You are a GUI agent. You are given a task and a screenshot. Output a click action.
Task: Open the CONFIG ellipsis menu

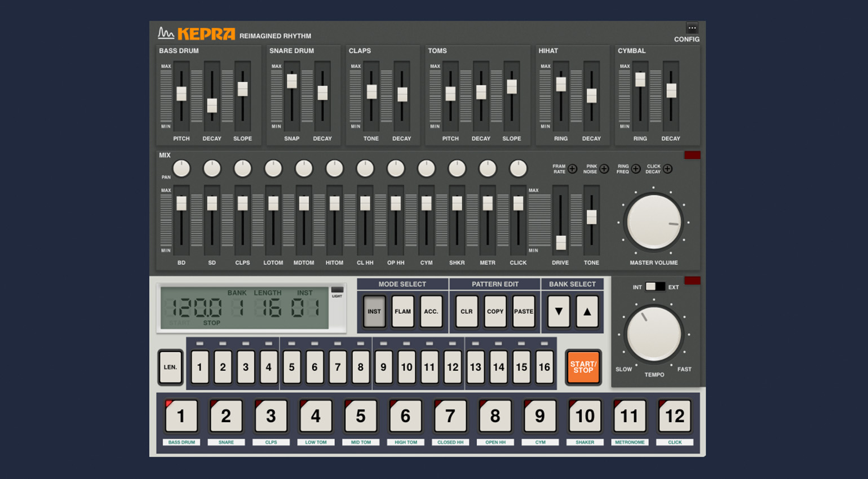692,28
